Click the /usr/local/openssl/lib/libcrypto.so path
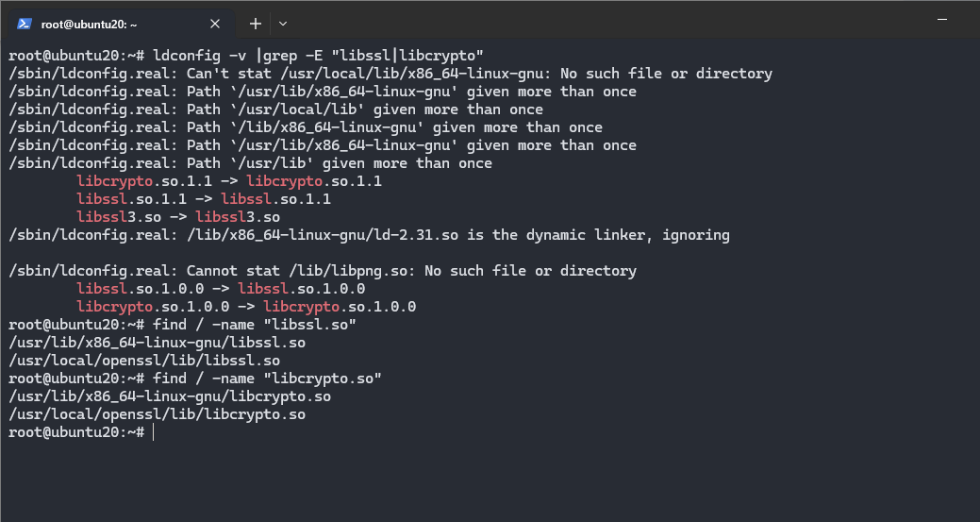The image size is (980, 522). coord(157,414)
